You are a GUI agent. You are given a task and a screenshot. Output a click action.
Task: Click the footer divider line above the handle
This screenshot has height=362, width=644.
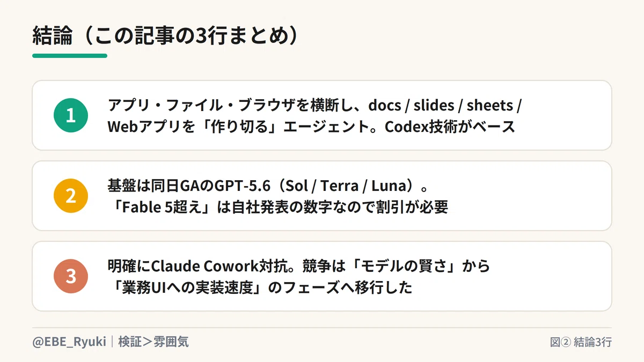[x=322, y=328]
